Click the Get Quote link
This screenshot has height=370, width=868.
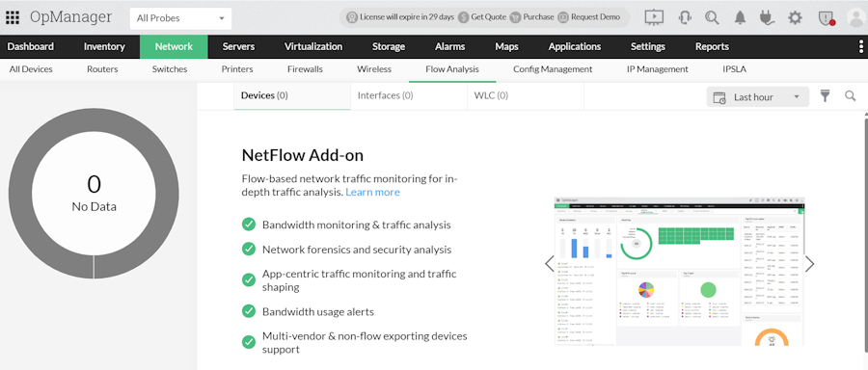[x=488, y=17]
